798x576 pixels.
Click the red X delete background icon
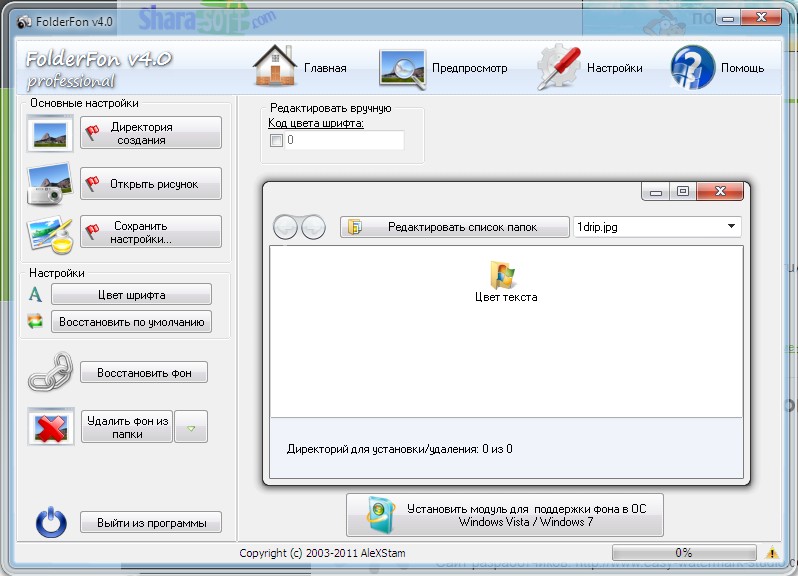coord(50,426)
